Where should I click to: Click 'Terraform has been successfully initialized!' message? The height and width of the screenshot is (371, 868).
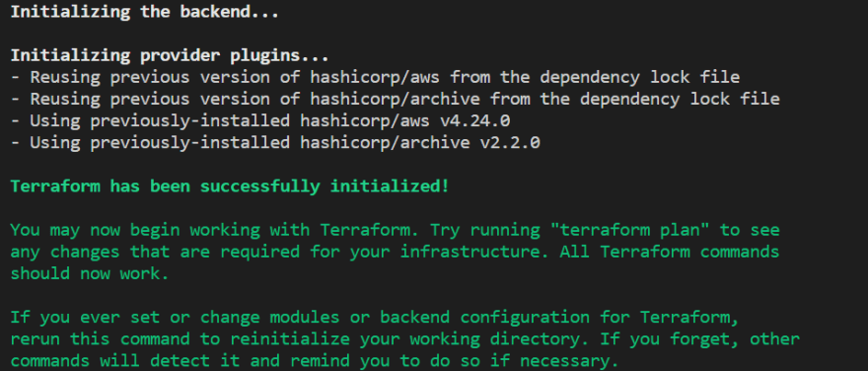pos(230,186)
